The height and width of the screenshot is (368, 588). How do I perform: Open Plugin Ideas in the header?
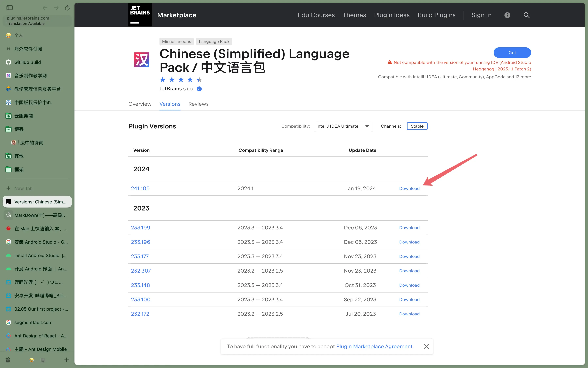(x=392, y=15)
